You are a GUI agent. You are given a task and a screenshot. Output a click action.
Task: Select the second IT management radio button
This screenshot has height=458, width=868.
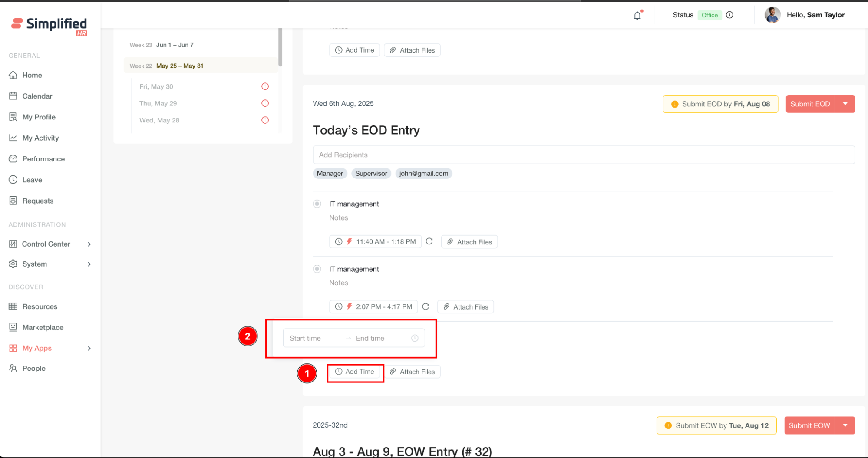click(x=317, y=269)
